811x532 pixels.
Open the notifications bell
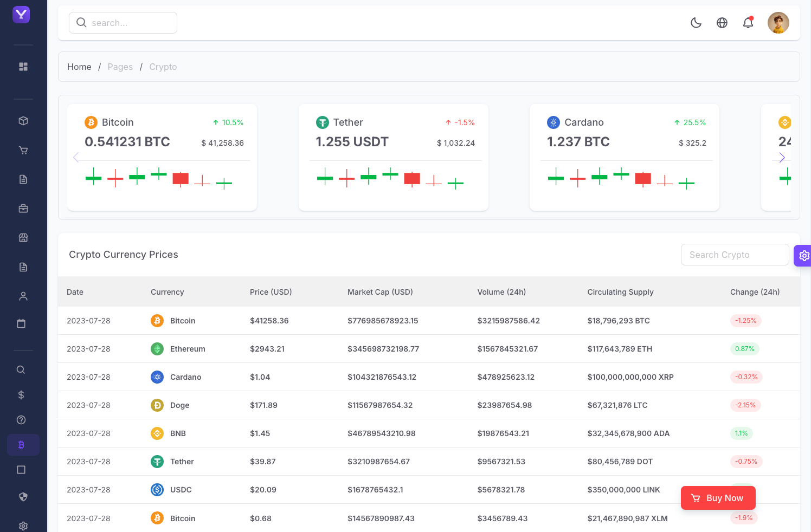click(748, 23)
